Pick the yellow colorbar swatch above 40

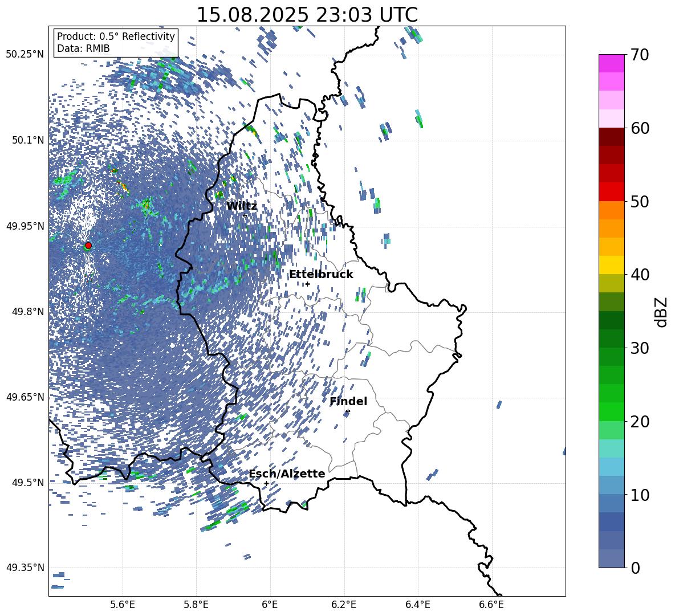click(612, 265)
